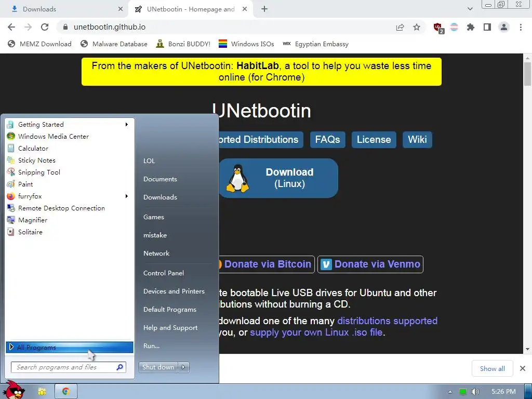Open the Snipping Tool

[70, 172]
